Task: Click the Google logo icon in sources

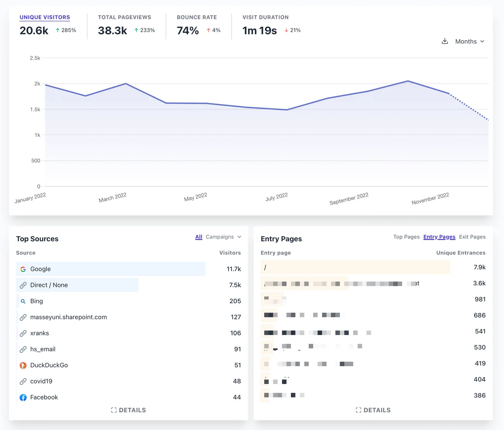Action: (x=23, y=269)
